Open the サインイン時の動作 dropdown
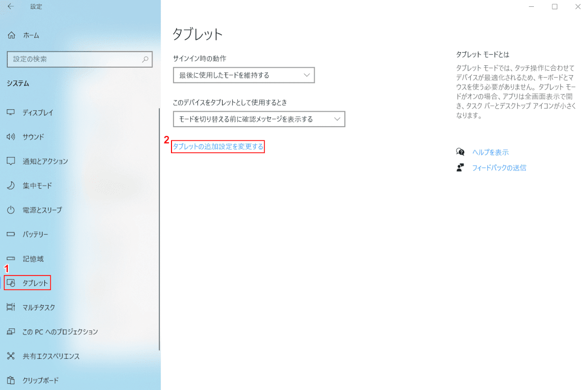This screenshot has width=588, height=390. pos(244,75)
